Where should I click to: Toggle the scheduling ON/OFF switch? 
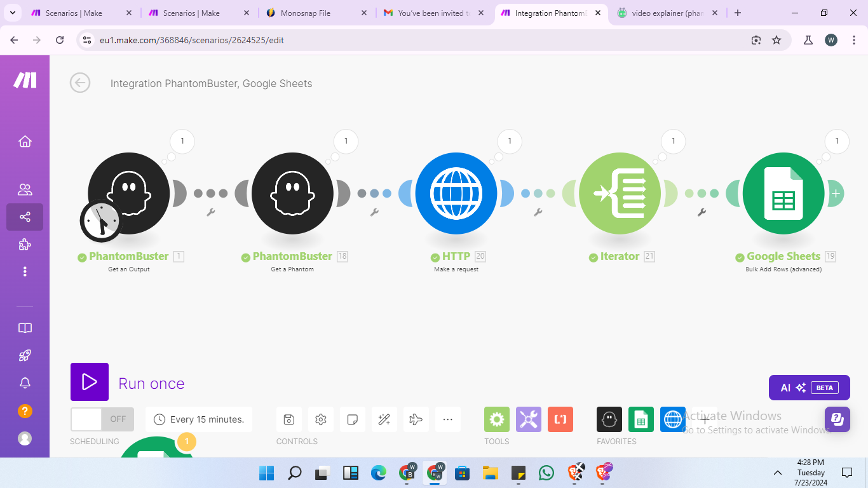[102, 419]
